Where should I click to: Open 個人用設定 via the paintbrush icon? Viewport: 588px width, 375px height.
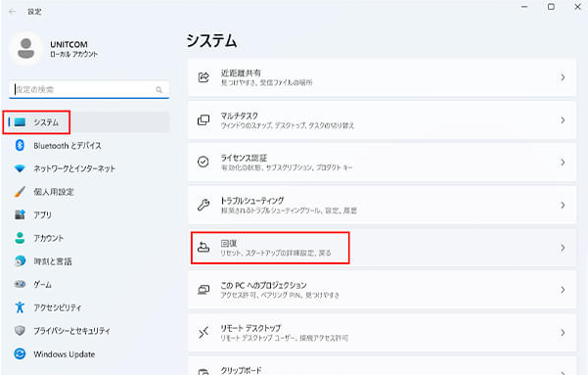[x=20, y=192]
